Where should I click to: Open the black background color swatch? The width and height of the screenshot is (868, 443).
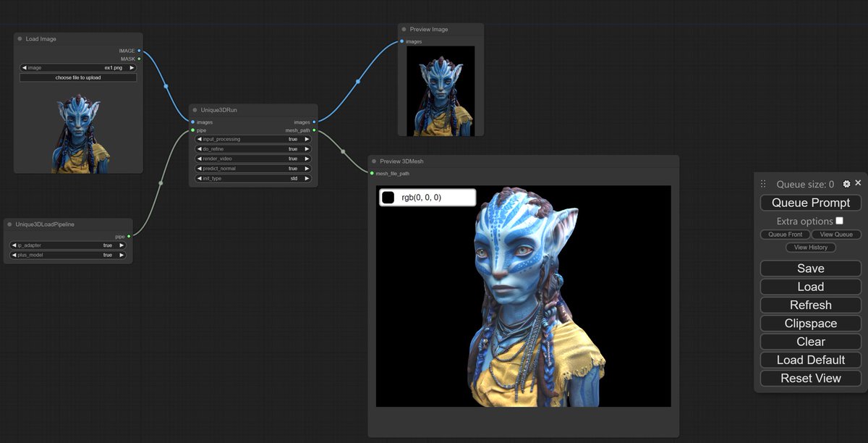click(x=388, y=197)
